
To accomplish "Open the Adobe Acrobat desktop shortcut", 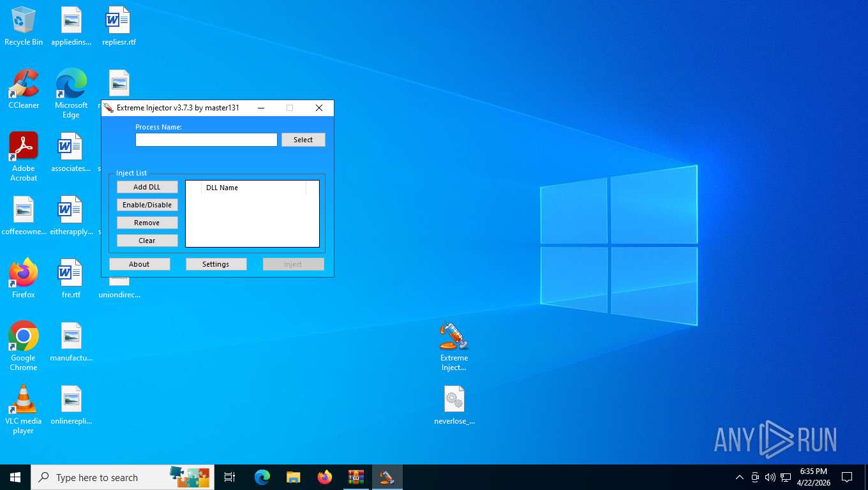I will pyautogui.click(x=24, y=157).
